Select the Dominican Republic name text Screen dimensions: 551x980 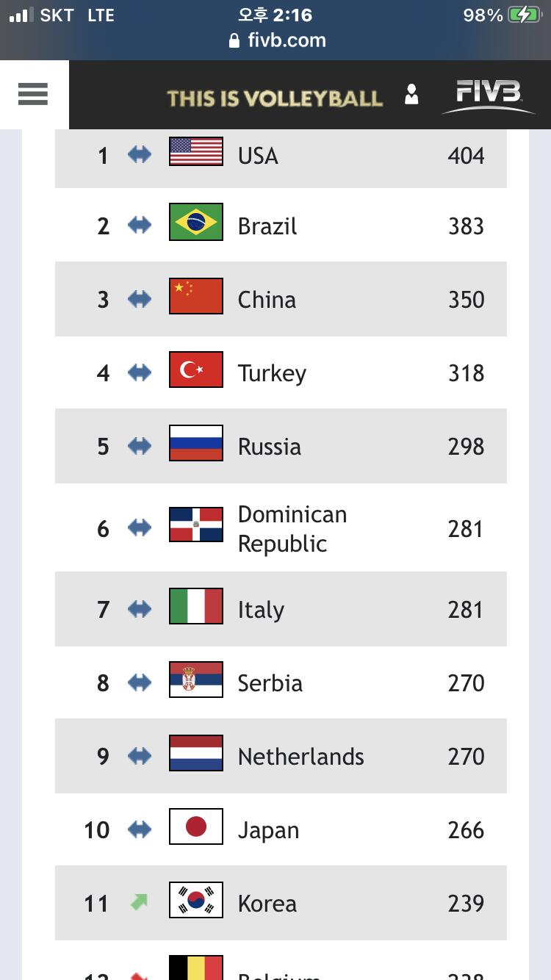click(x=292, y=529)
